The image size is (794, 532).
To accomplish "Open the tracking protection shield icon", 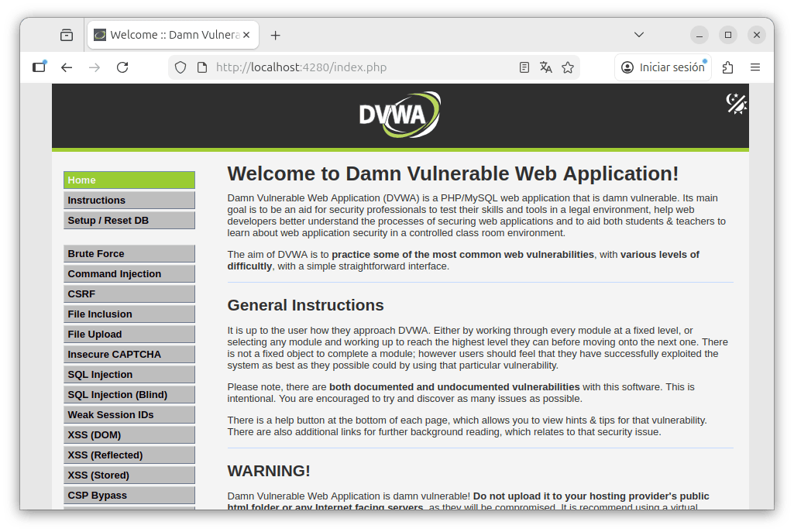I will coord(180,67).
